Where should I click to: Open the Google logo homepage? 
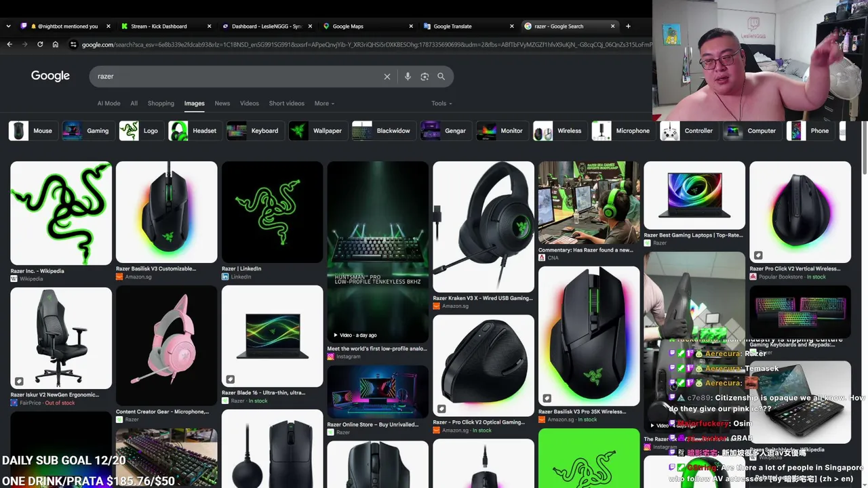tap(50, 76)
